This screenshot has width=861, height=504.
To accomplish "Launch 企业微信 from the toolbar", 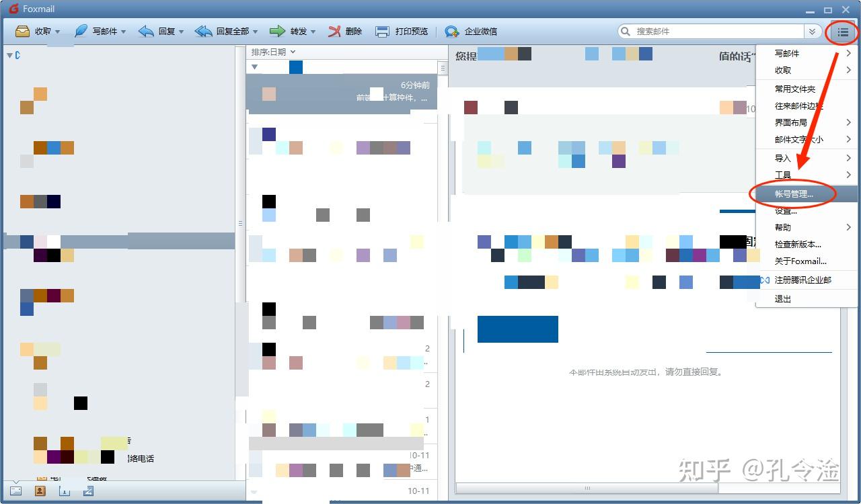I will [x=472, y=31].
